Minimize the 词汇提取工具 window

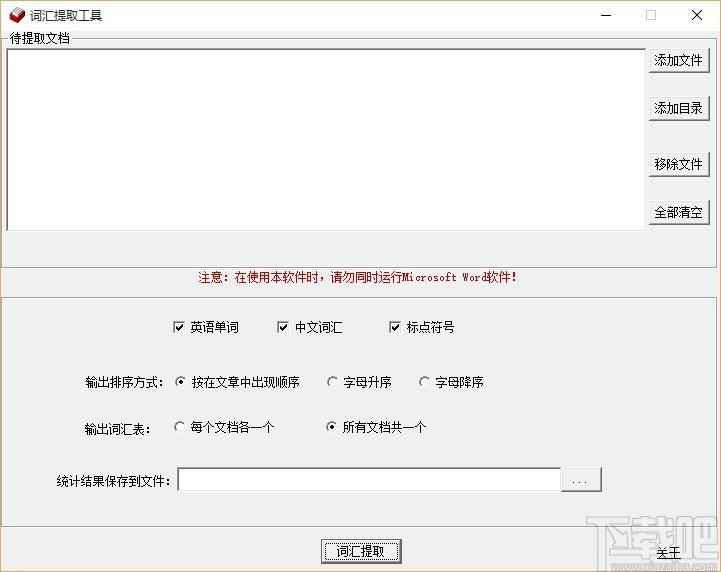point(606,15)
